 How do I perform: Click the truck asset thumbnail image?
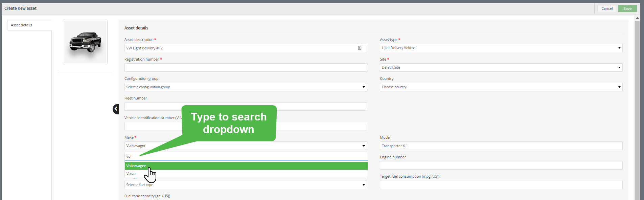coord(85,42)
